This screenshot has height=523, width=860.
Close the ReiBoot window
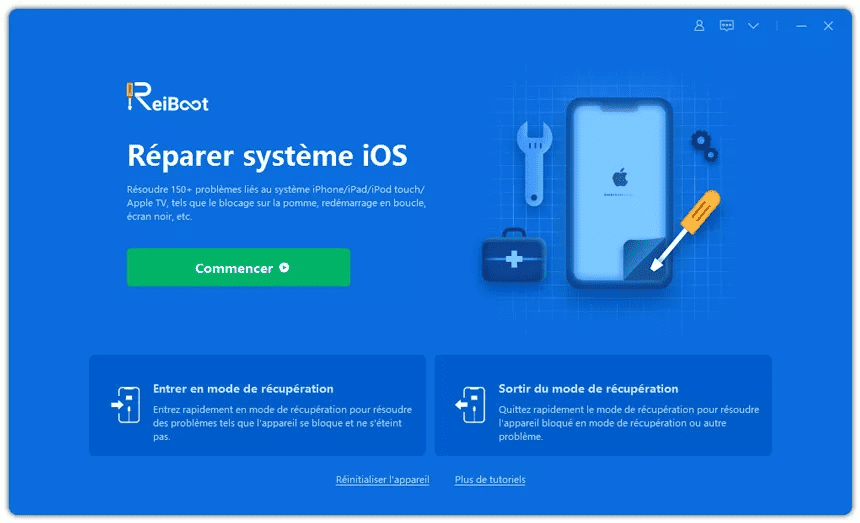[828, 26]
